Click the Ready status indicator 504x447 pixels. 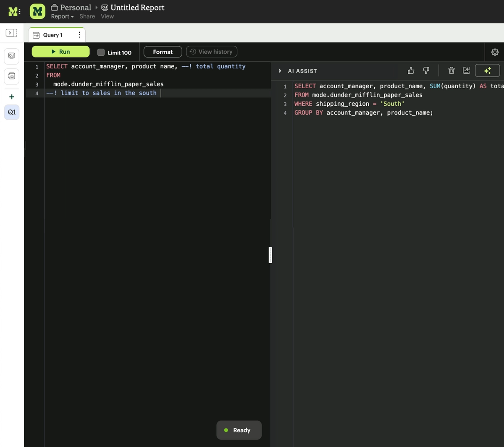[239, 430]
